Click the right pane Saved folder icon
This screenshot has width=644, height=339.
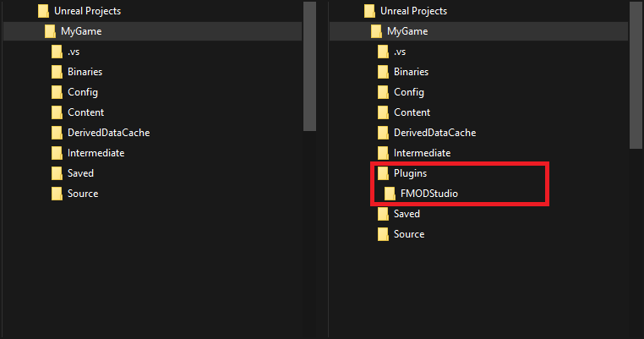click(383, 214)
